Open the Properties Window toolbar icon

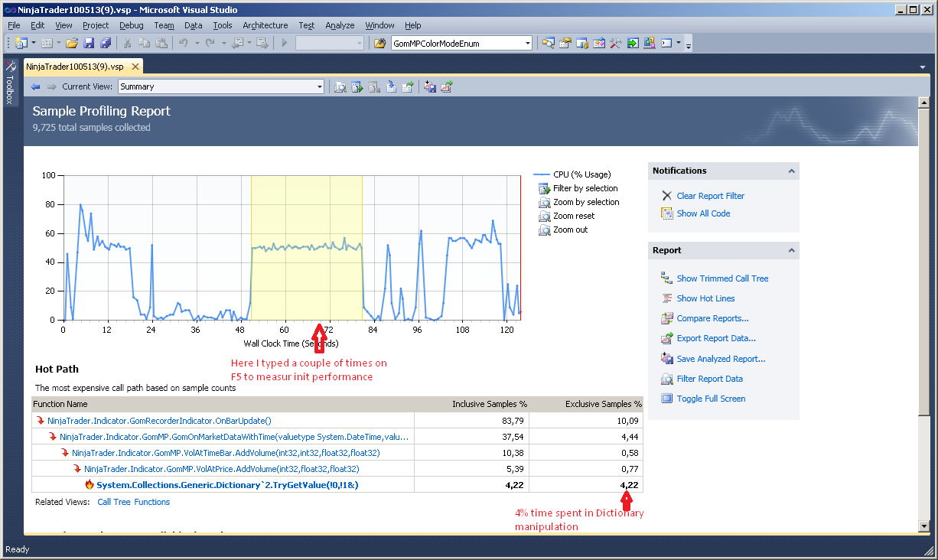[565, 43]
